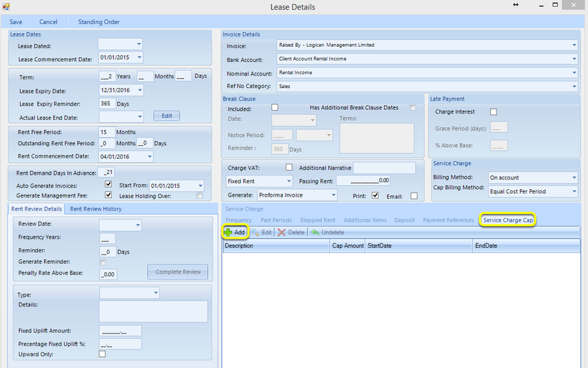Click Edit beside Actual Lease End Date
Image resolution: width=588 pixels, height=368 pixels.
(x=167, y=116)
